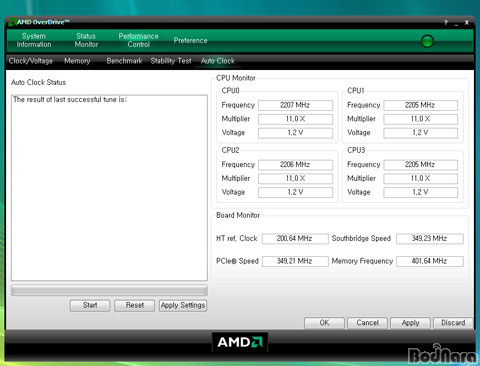Click the CPU0 Multiplier field
Viewport: 480px width, 366px height.
click(295, 119)
